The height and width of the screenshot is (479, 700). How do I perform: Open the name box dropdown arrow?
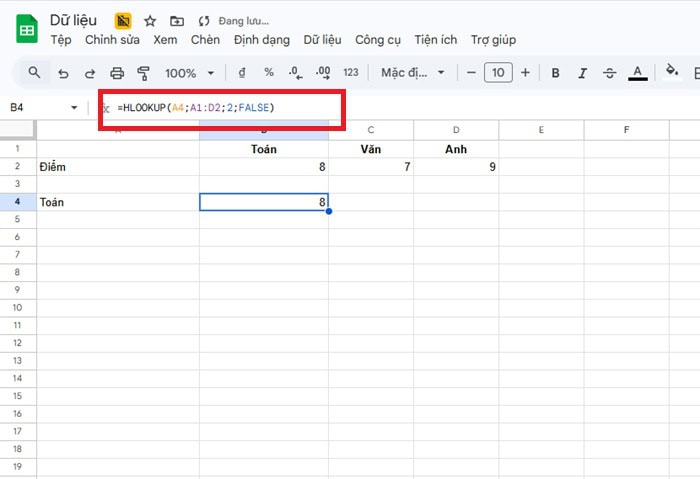(x=74, y=107)
